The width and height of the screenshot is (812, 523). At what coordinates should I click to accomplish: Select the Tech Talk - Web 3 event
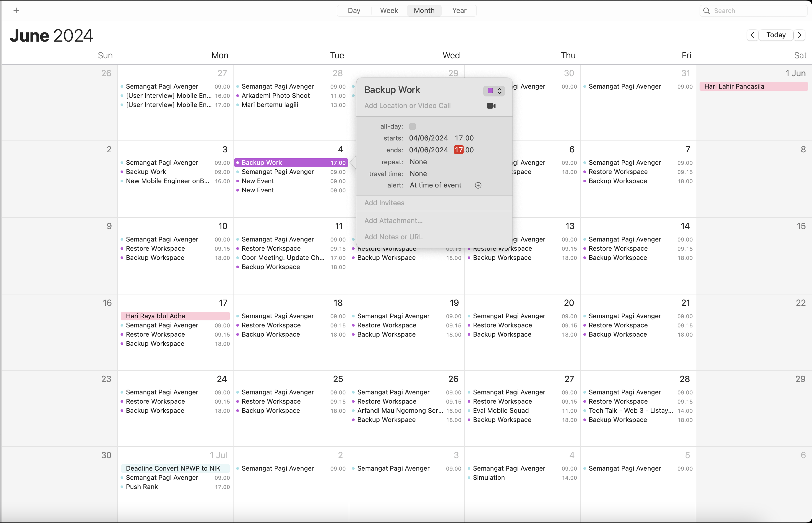click(x=630, y=411)
